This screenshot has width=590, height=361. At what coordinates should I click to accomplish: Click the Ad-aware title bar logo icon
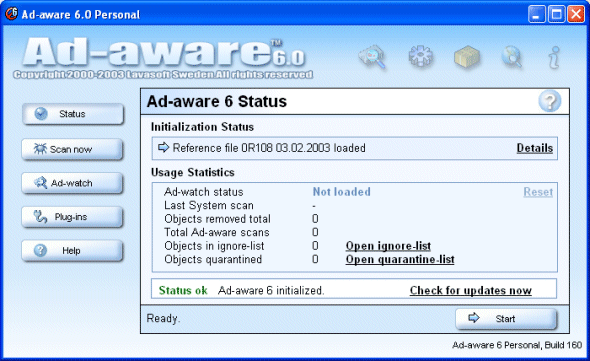point(11,14)
